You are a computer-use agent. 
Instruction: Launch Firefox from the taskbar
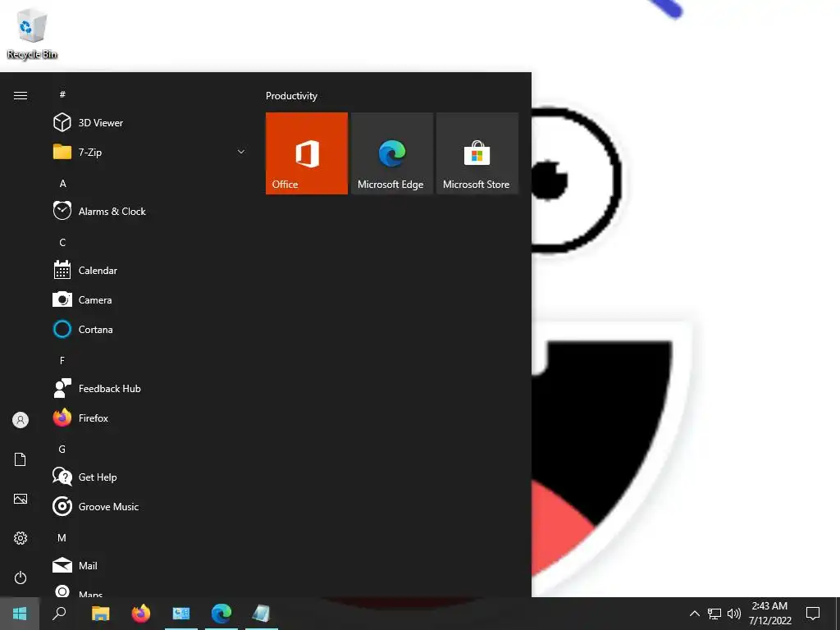click(141, 614)
